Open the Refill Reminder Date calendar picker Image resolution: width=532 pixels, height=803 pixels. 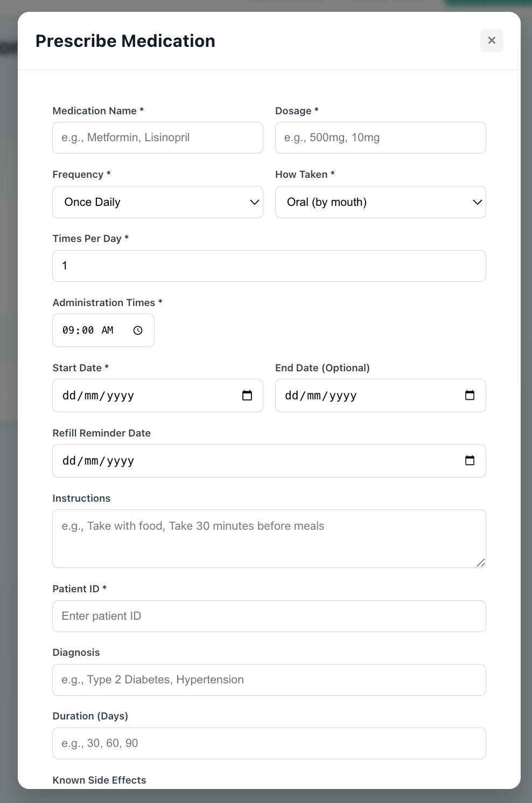coord(470,460)
